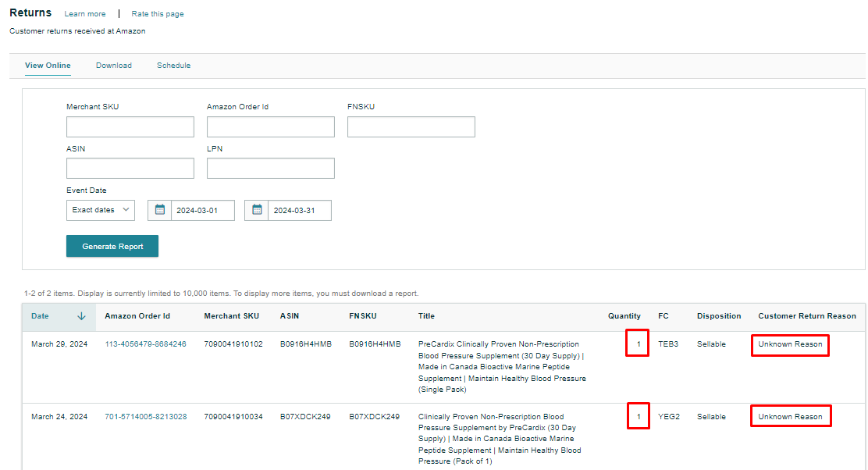The width and height of the screenshot is (868, 470).
Task: Expand the Exact dates dropdown
Action: (100, 210)
